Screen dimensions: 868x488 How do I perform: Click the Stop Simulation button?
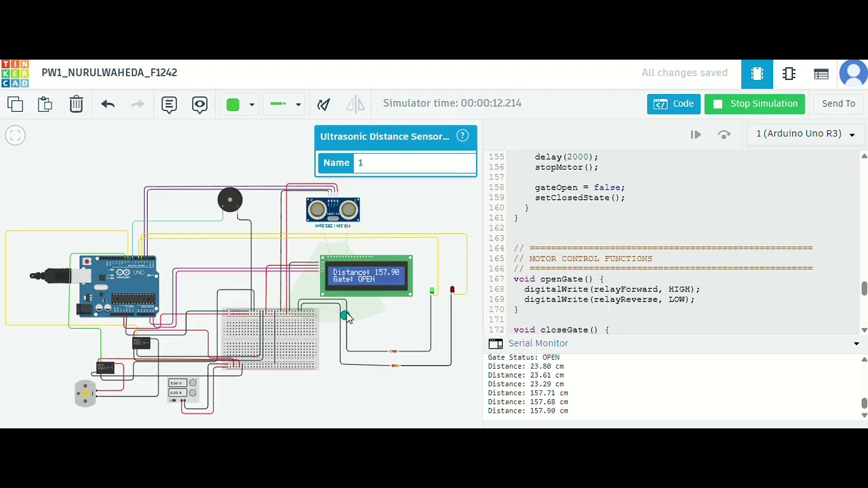pos(755,104)
